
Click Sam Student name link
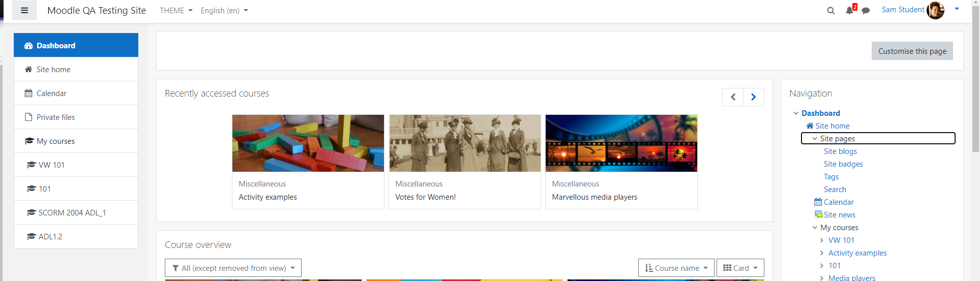pos(903,10)
